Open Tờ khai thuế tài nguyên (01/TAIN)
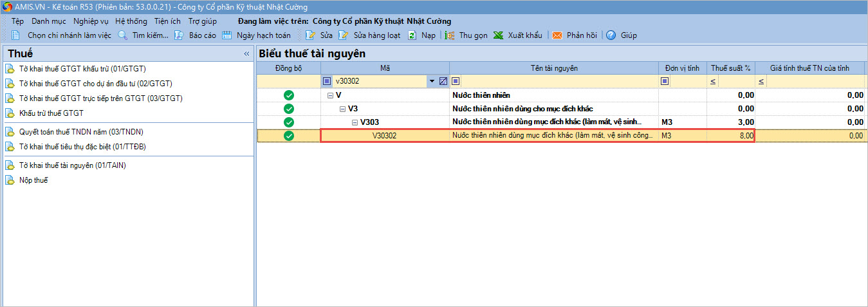Viewport: 868px width, 307px height. (x=72, y=165)
